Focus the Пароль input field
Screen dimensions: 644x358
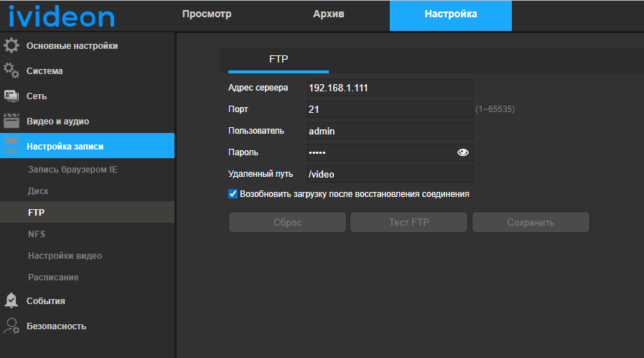(390, 152)
